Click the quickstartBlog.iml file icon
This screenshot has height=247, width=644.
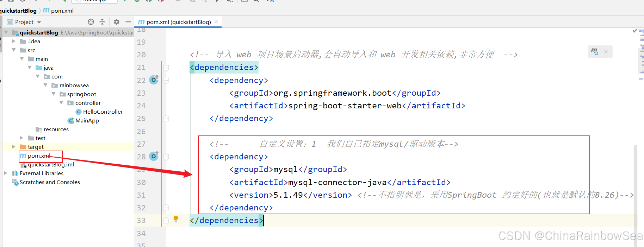click(x=24, y=165)
